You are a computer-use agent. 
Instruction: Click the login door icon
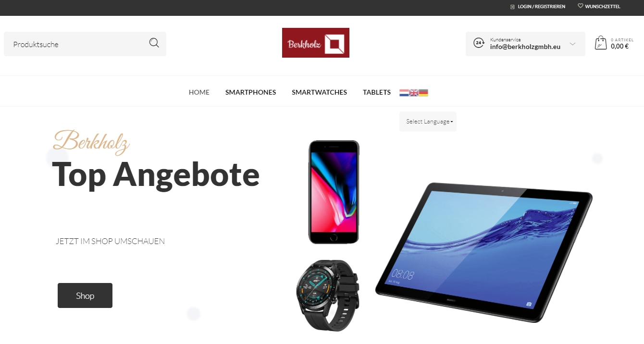[x=512, y=7]
